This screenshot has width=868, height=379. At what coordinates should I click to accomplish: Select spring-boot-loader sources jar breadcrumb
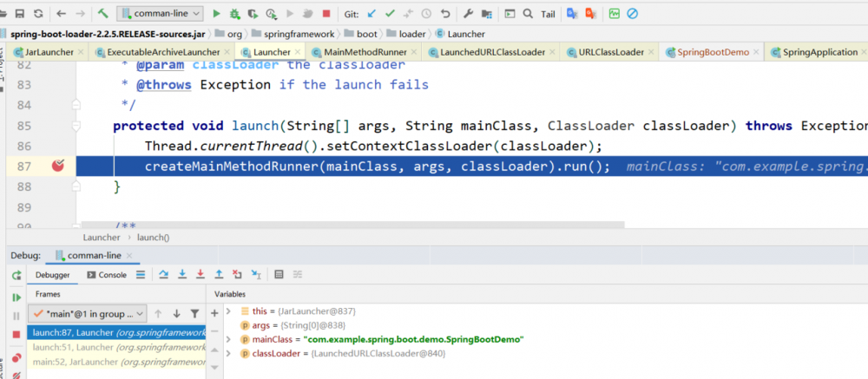coord(108,34)
